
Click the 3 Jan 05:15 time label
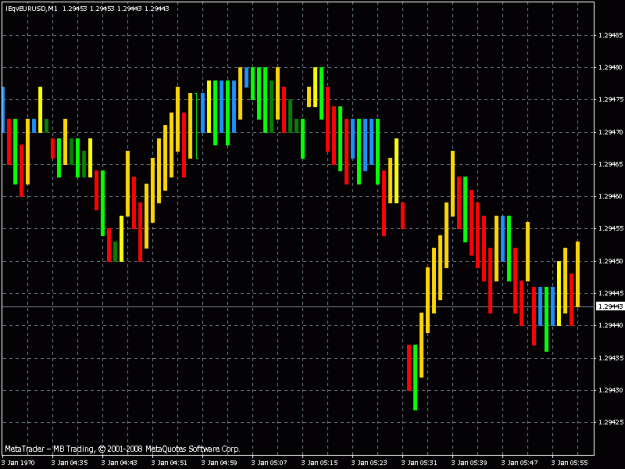[x=319, y=463]
